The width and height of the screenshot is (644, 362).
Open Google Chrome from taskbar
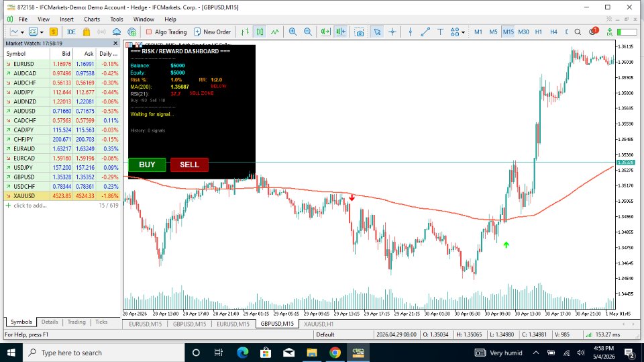pyautogui.click(x=335, y=353)
